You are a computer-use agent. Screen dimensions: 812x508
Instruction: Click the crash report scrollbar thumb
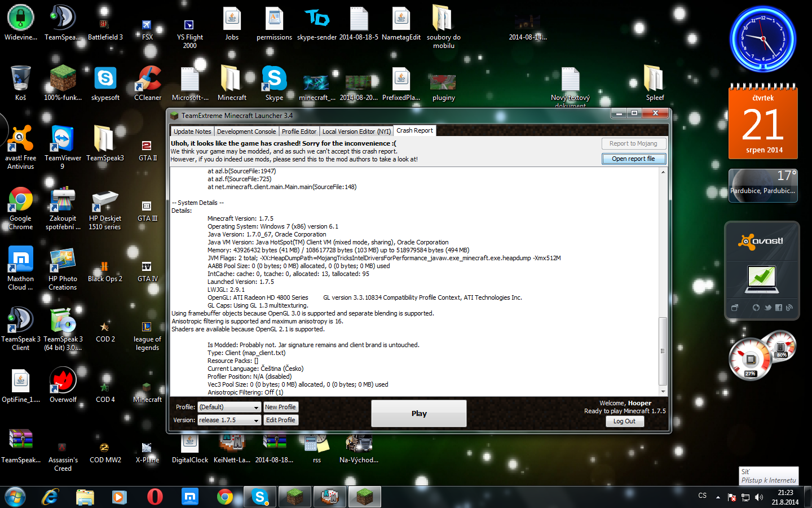(663, 351)
